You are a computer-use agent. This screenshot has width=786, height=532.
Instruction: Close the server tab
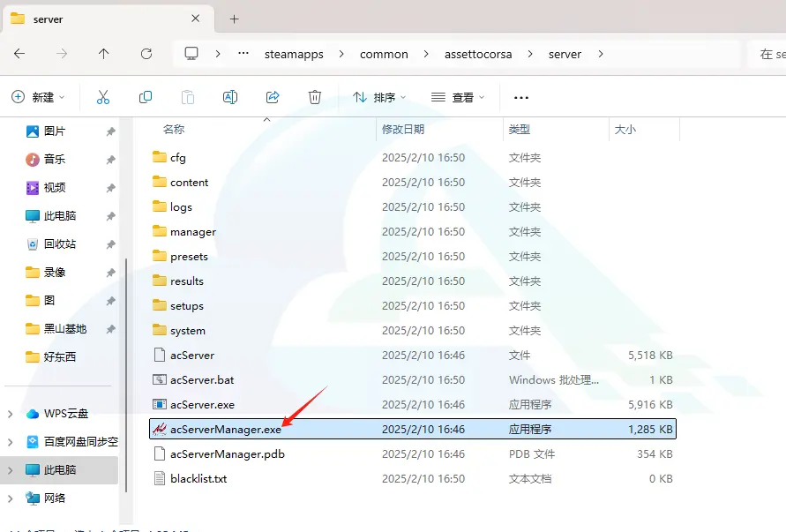click(x=196, y=19)
